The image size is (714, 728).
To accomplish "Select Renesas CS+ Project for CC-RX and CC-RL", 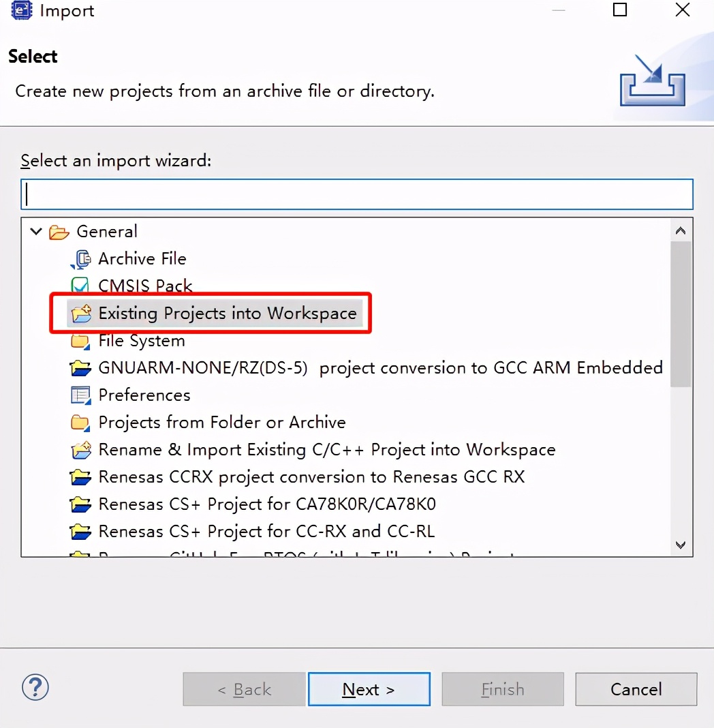I will click(x=266, y=532).
